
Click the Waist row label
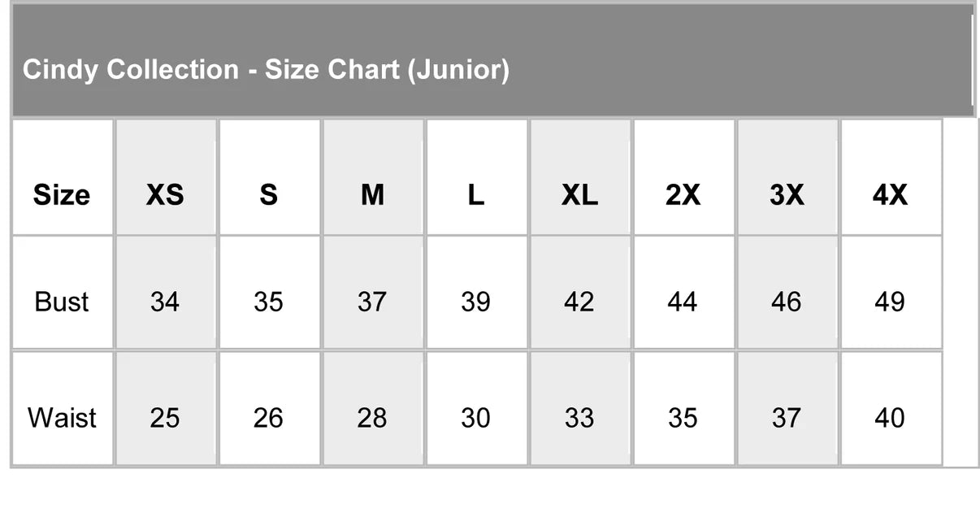[62, 418]
